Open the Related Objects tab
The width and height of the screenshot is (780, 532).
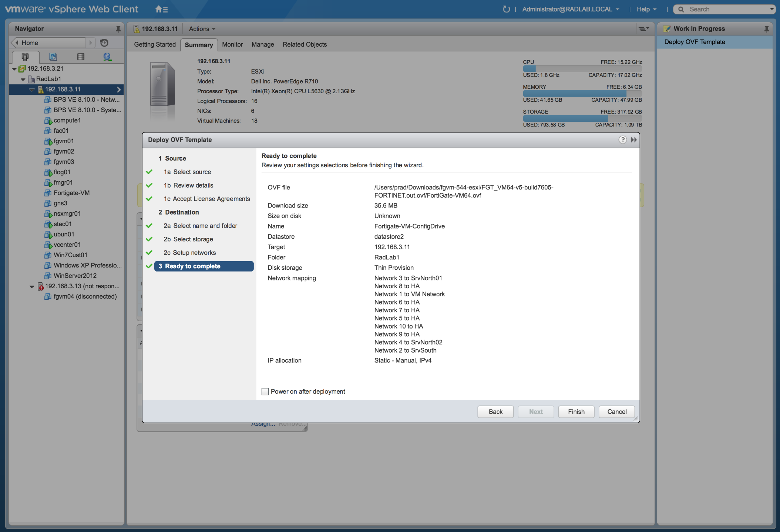pos(305,44)
